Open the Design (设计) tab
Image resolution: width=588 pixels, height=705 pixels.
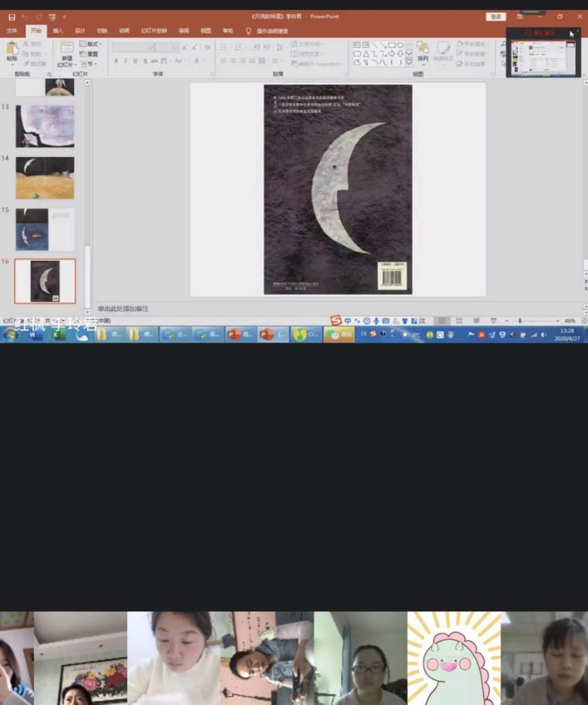click(x=80, y=31)
